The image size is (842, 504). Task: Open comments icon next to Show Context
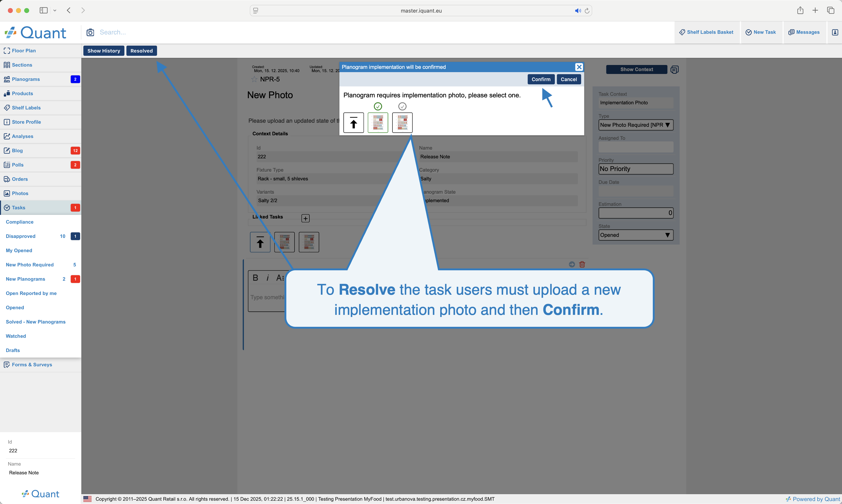(x=675, y=69)
